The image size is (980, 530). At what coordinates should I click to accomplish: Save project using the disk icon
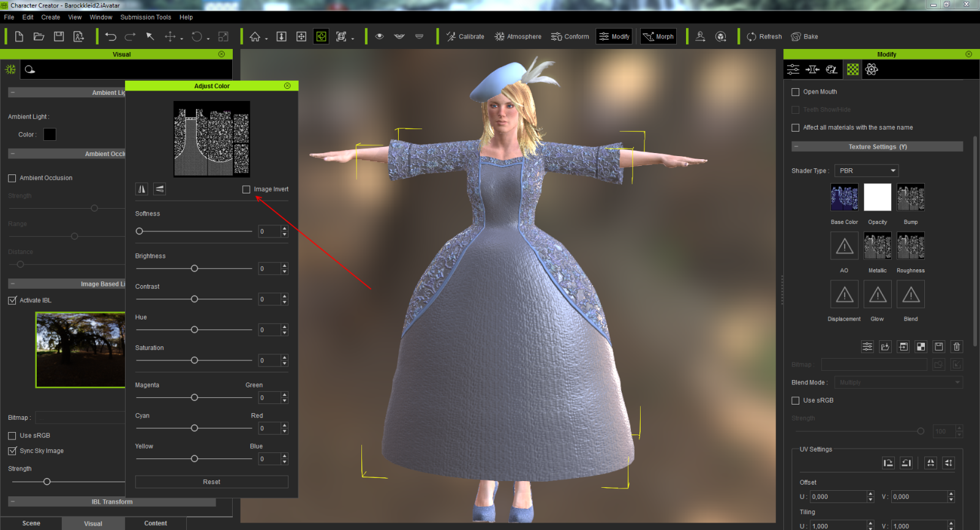pos(59,37)
